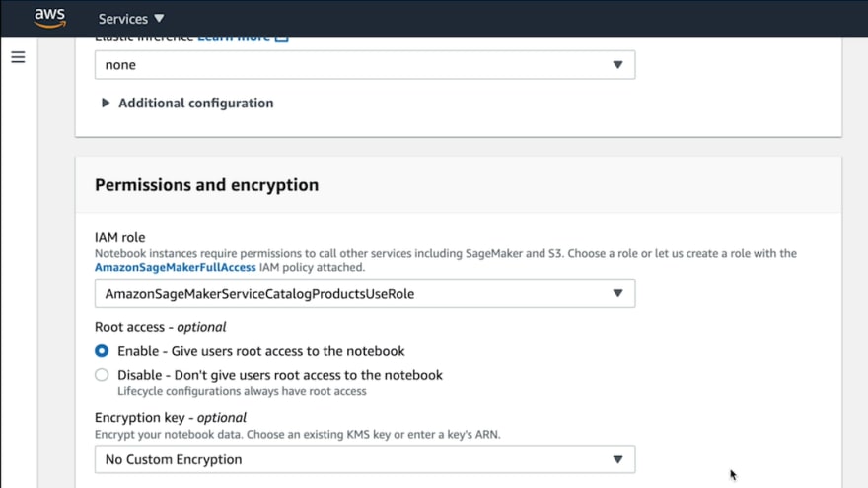This screenshot has height=488, width=868.
Task: Select Disable root access radio button
Action: coord(102,375)
